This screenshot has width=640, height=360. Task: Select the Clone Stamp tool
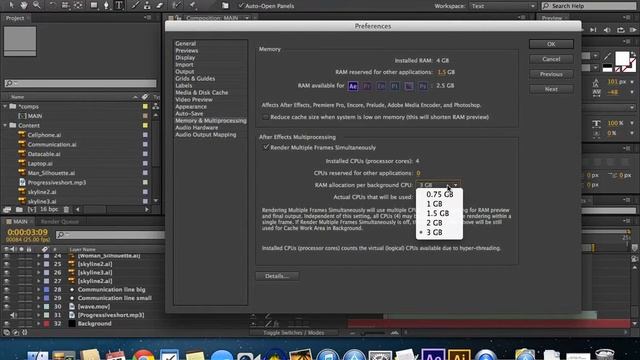point(147,5)
